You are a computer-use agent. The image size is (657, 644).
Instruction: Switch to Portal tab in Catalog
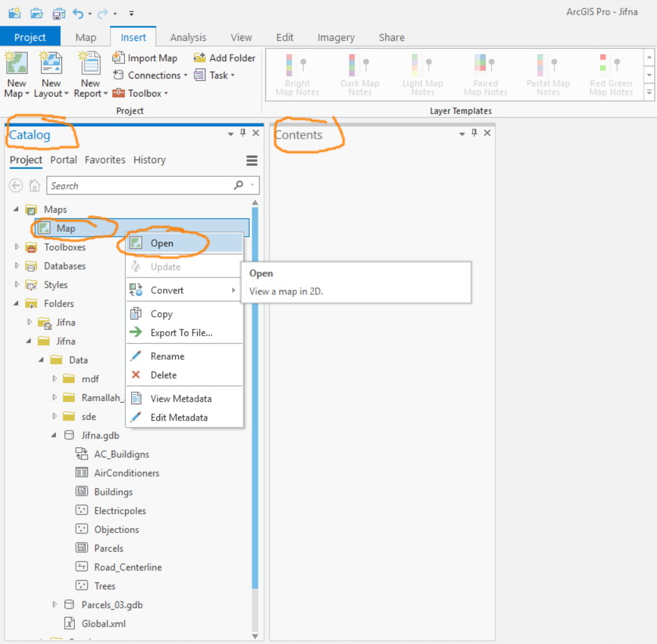coord(63,159)
